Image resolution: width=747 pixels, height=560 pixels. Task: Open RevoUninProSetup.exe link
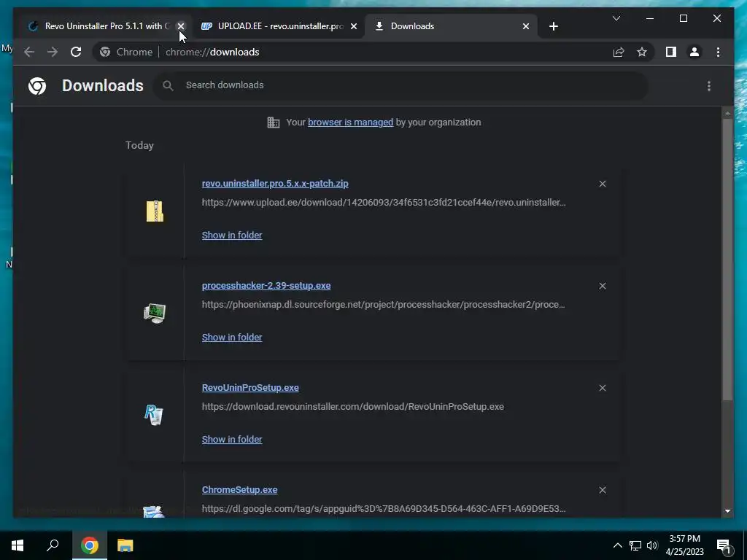tap(250, 388)
